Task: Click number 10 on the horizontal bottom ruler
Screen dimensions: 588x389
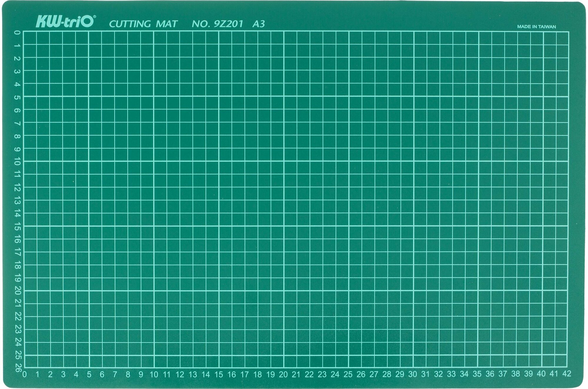Action: 154,375
